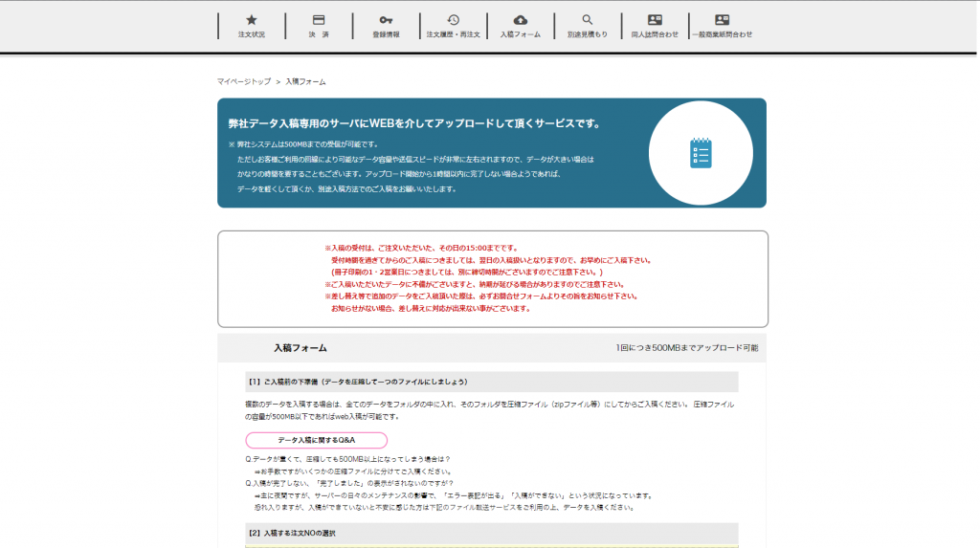Select the 注文状況 menu label

pos(252,34)
